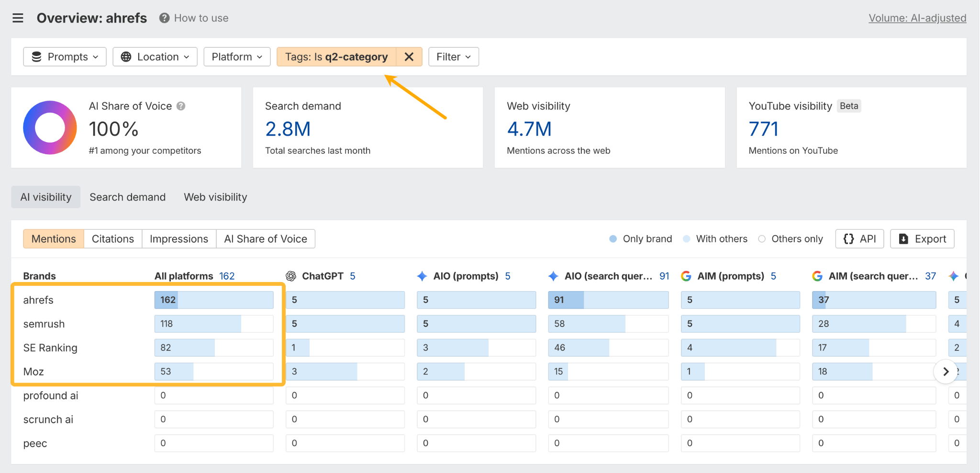
Task: Click the semrush All platforms bar 118
Action: coord(214,324)
